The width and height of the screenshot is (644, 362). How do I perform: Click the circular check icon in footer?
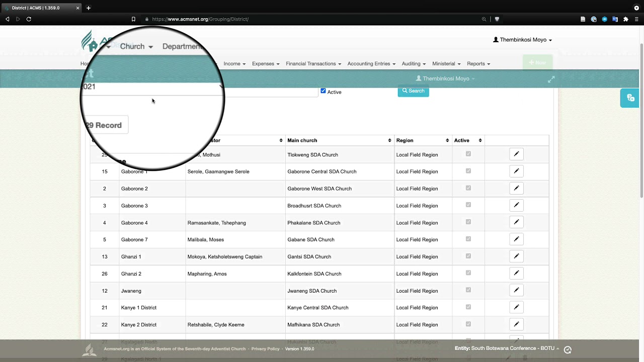point(568,349)
